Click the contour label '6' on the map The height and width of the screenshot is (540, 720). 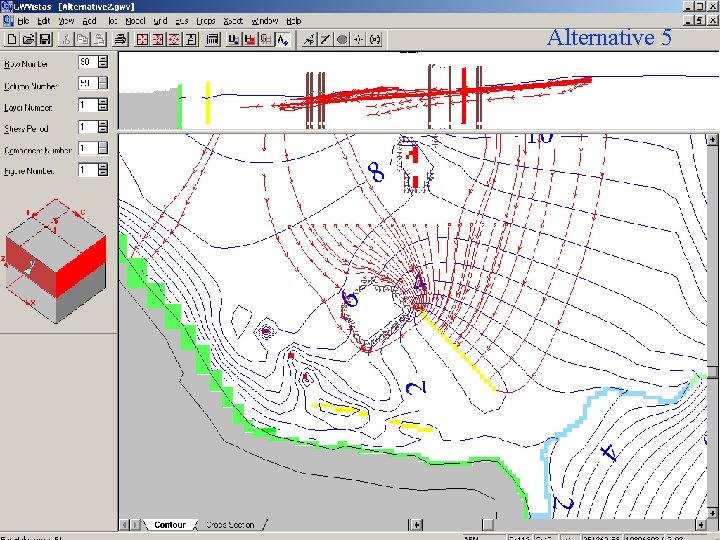point(349,299)
